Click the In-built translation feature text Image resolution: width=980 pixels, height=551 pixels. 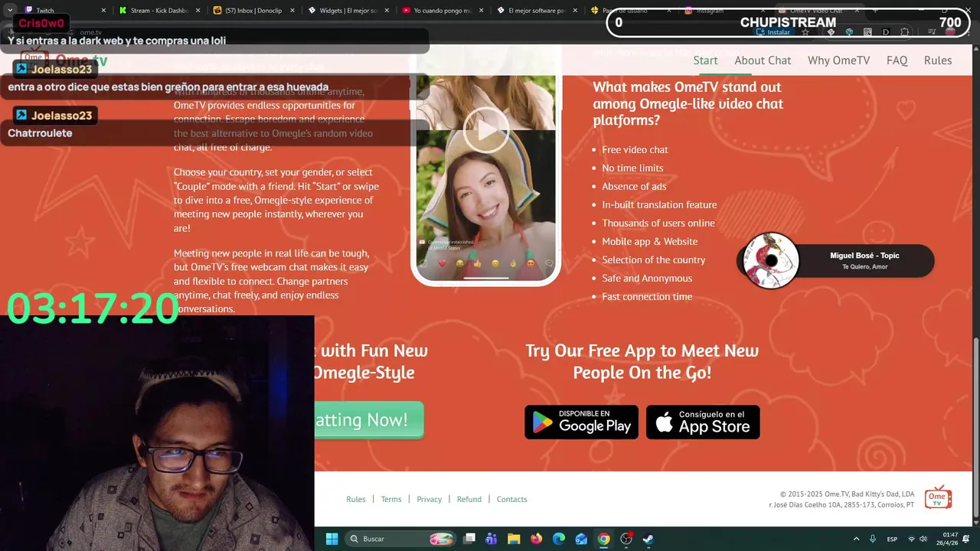(x=659, y=204)
